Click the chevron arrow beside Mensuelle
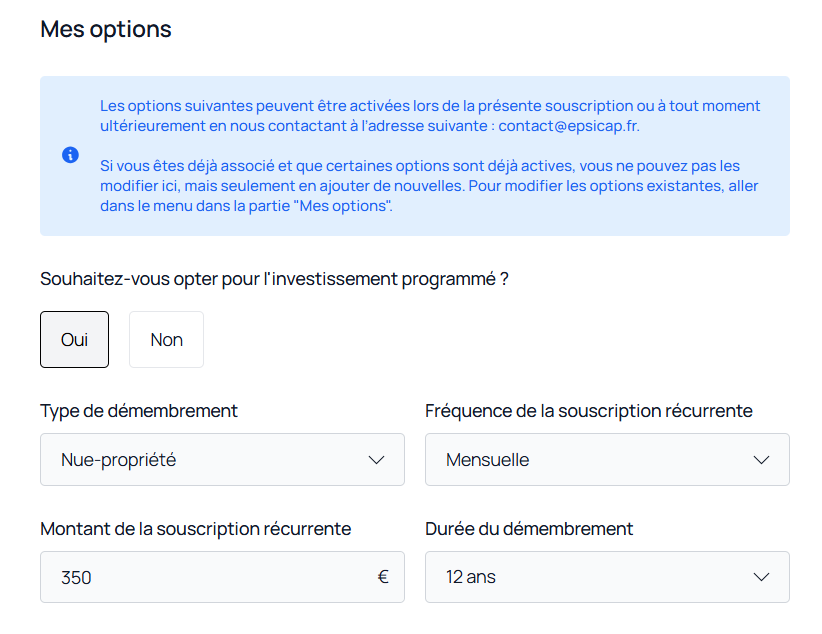The width and height of the screenshot is (822, 634). pos(762,460)
